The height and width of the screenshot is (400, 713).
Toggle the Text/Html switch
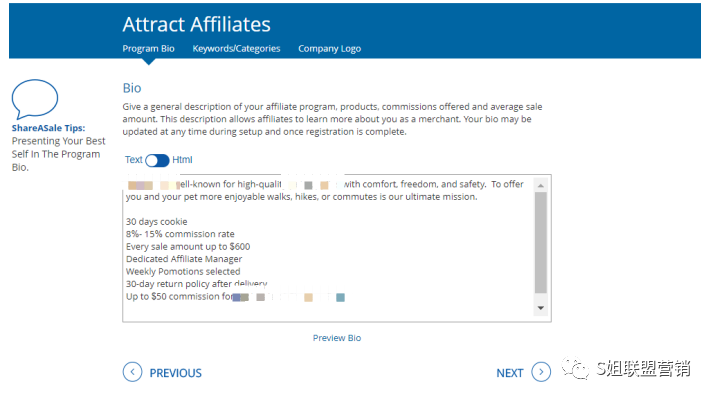coord(157,160)
